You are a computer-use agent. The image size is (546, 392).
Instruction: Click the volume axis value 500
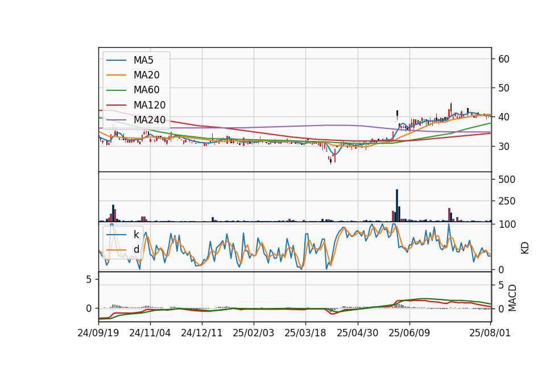tap(507, 180)
